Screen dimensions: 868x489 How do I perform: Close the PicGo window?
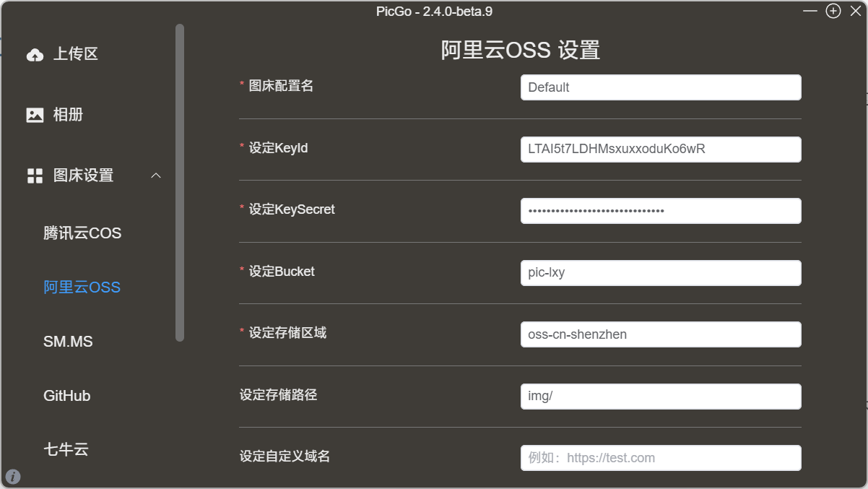[856, 11]
